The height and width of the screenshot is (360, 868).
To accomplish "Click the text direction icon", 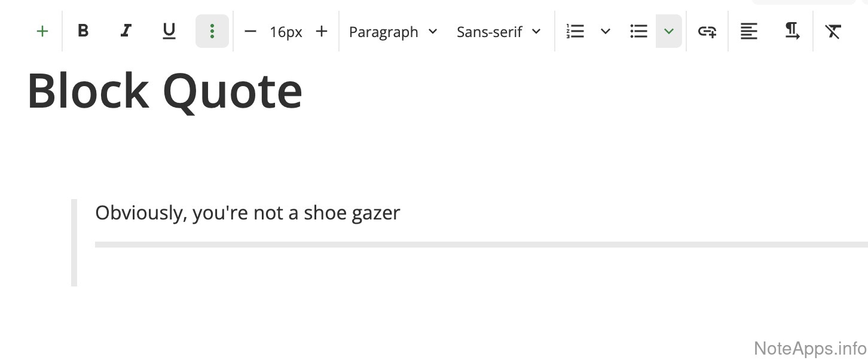I will (x=792, y=31).
